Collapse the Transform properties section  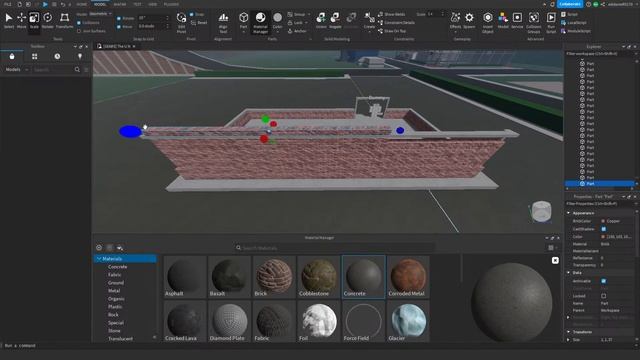[x=568, y=332]
